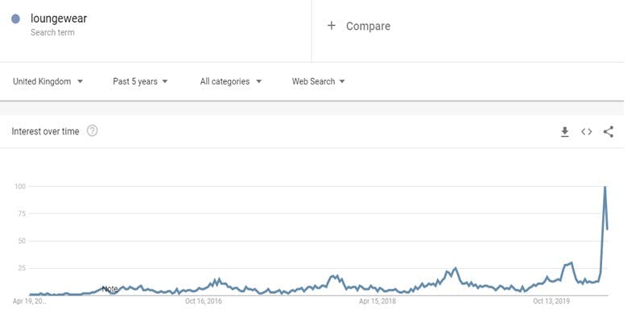Click the Interest over time heading
The image size is (644, 322).
click(x=45, y=131)
